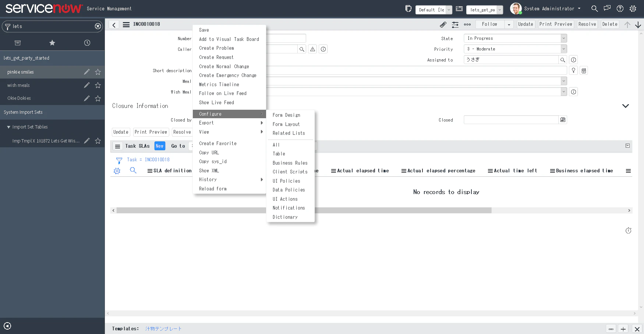Click the Task = INC0010018 breadcrumb
The height and width of the screenshot is (334, 644).
click(x=148, y=160)
